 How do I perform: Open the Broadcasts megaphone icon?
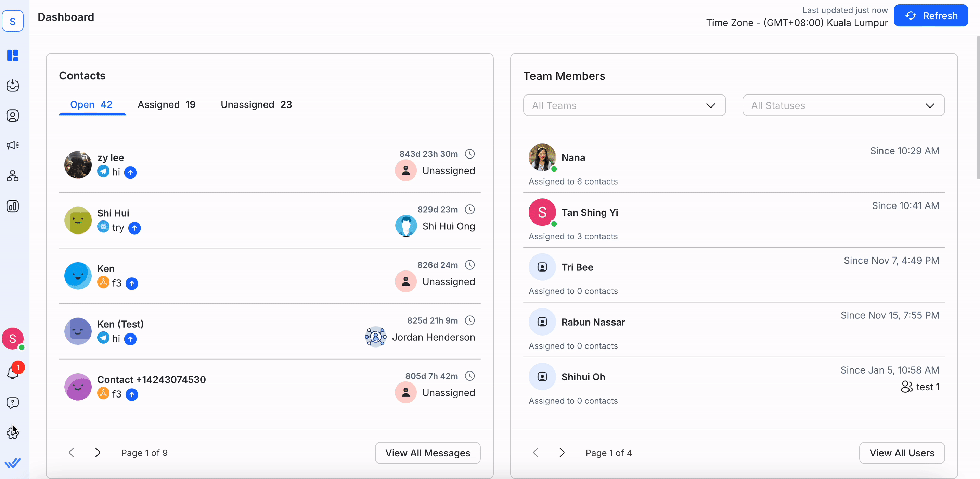click(x=13, y=145)
